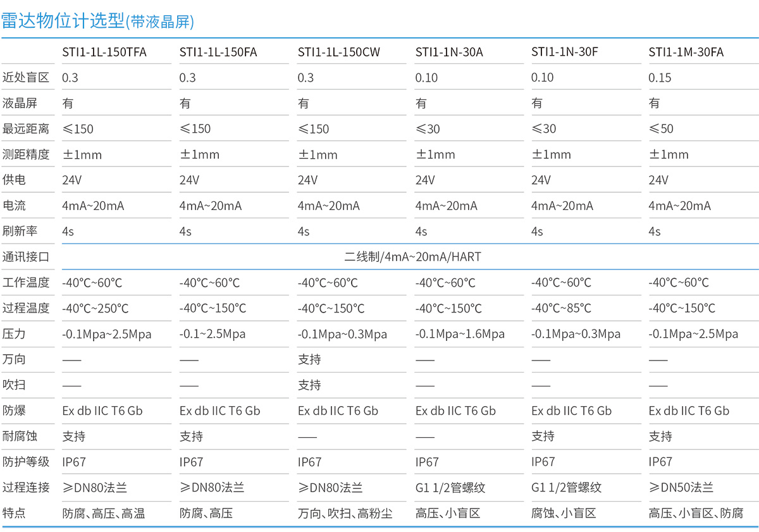Click 耐腐蚀 支持 under STI1-1L-150FA
The width and height of the screenshot is (759, 532).
tap(191, 436)
